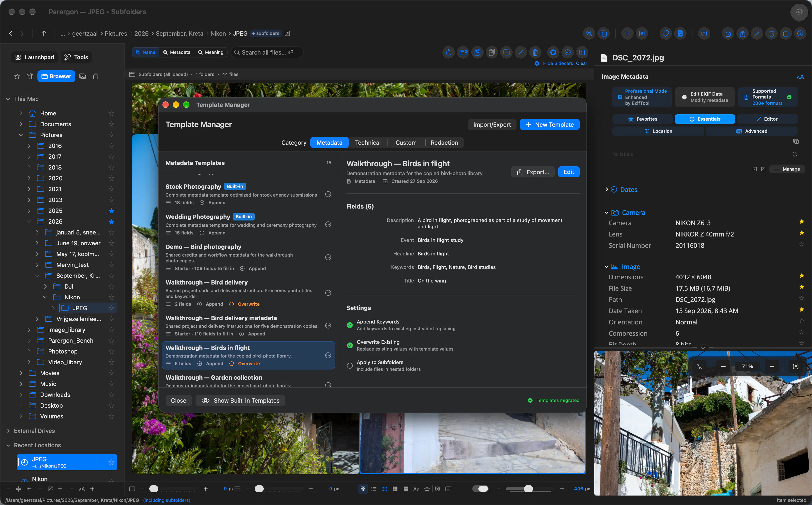The image size is (812, 505).
Task: Expand the Dates section
Action: click(607, 189)
